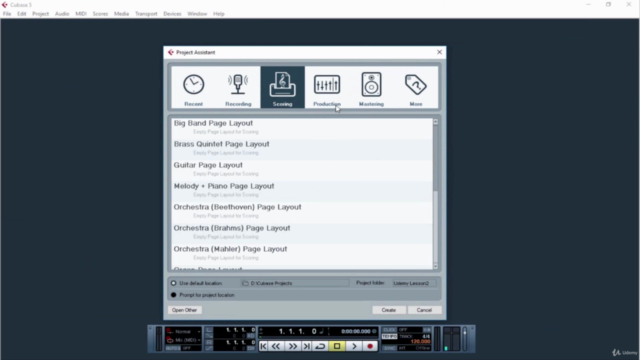This screenshot has width=640, height=360.
Task: Open the Devices menu
Action: point(172,14)
